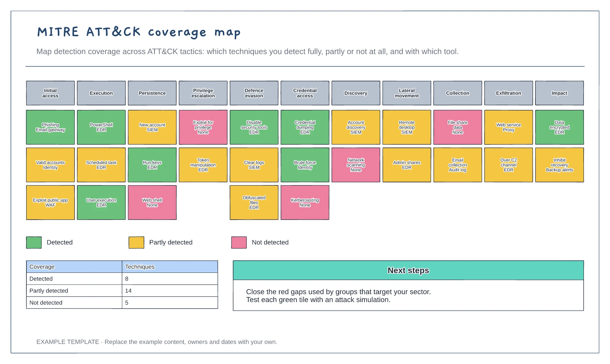Viewport: 610px width, 364px height.
Task: Select the Remote desktop SIEM tile
Action: (407, 127)
